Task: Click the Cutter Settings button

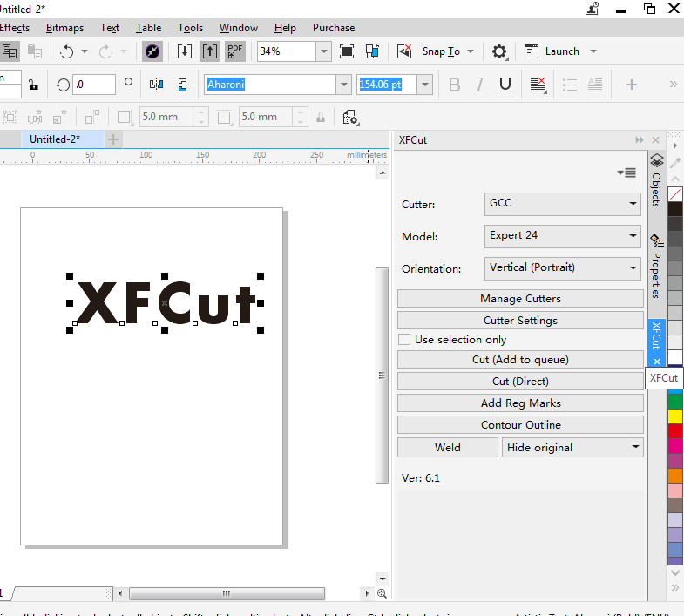Action: [x=520, y=321]
